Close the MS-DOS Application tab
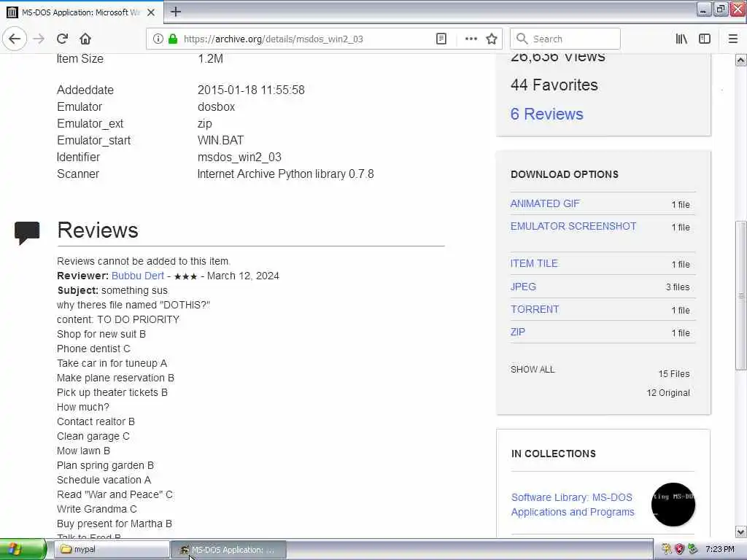747x560 pixels. pos(151,12)
